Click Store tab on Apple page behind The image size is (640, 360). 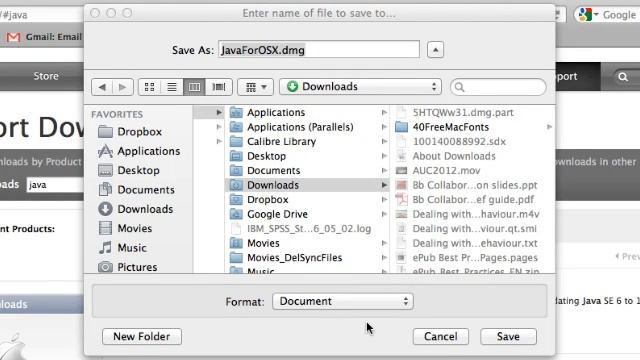pos(46,76)
